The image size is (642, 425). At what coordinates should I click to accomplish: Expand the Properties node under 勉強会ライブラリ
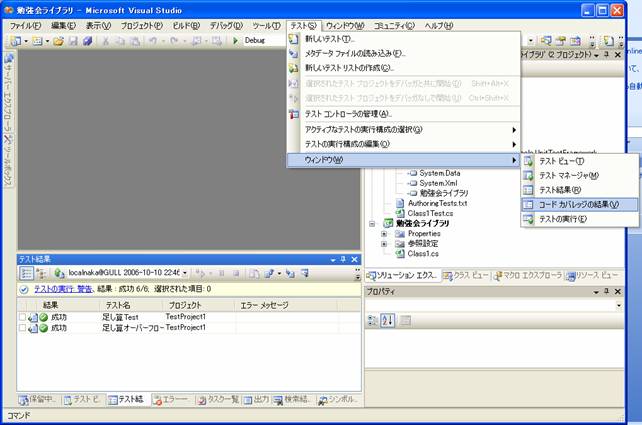(385, 234)
